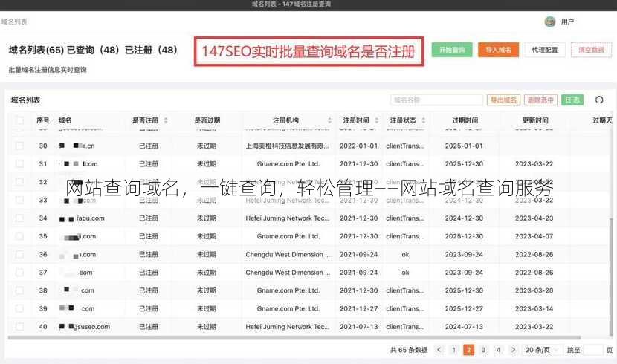Click the domain cell ending abu.com
The image size is (617, 364).
tap(82, 218)
